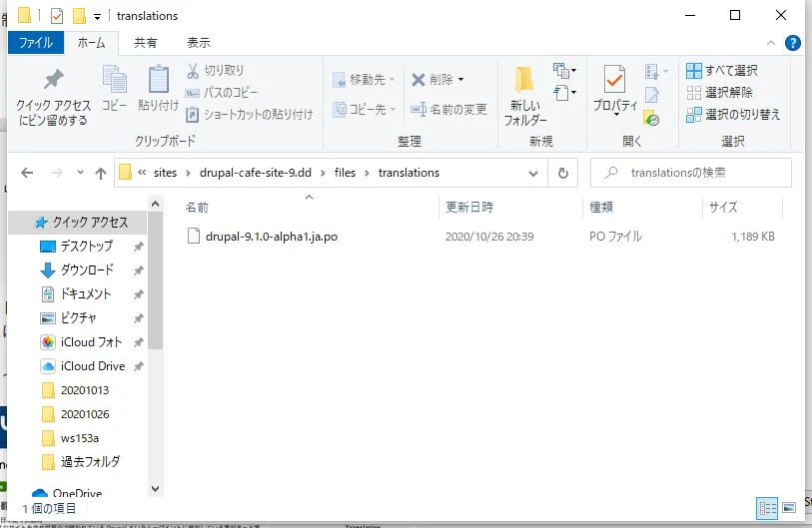Click Select none (選択解除)

click(720, 93)
